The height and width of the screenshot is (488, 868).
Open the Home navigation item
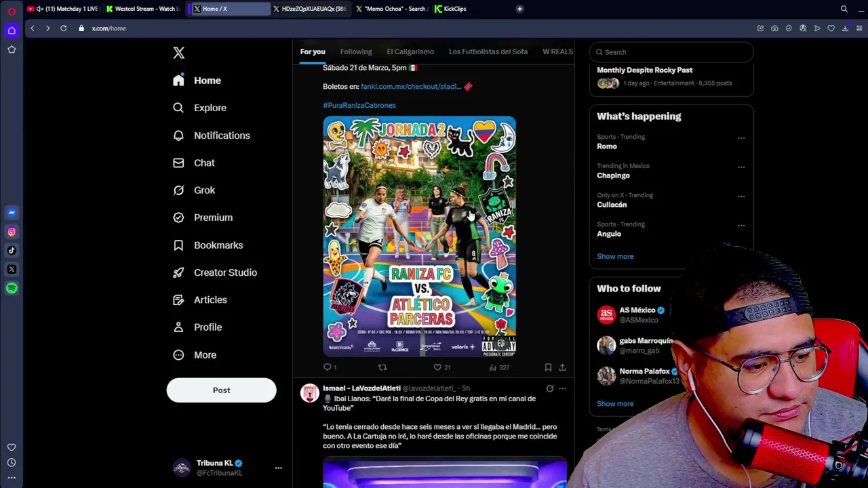coord(197,81)
